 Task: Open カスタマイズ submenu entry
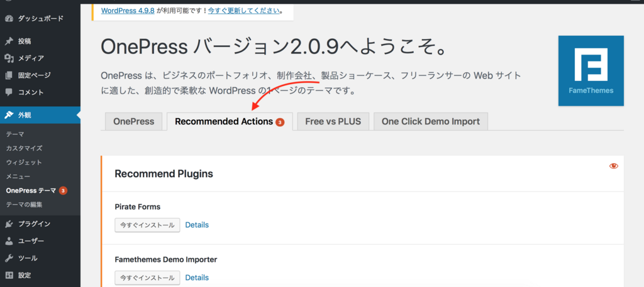[x=25, y=148]
